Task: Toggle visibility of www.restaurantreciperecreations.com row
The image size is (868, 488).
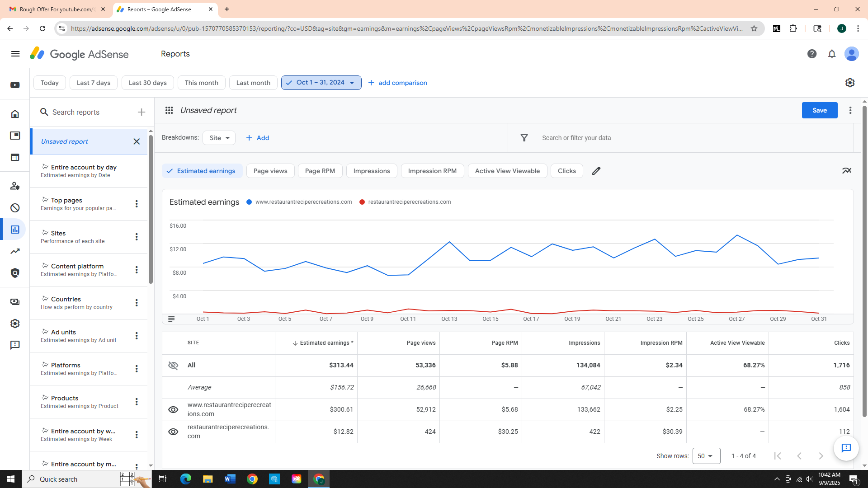Action: click(173, 409)
